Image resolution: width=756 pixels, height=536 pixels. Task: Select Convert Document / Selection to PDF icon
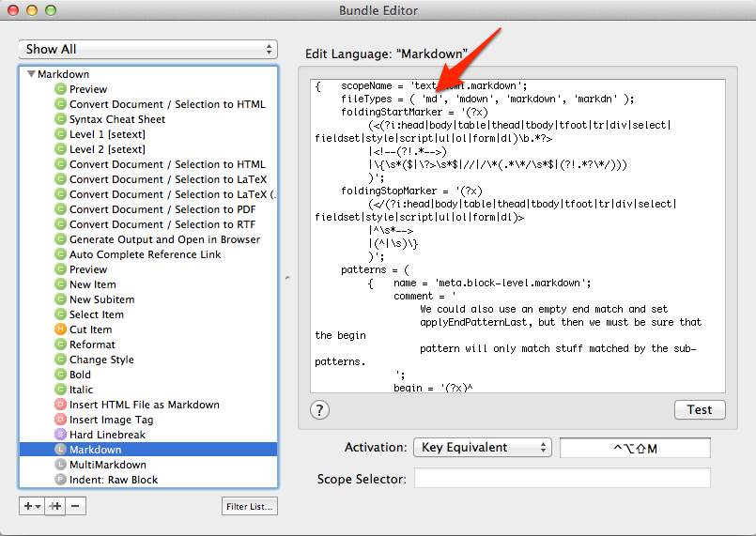pos(60,208)
